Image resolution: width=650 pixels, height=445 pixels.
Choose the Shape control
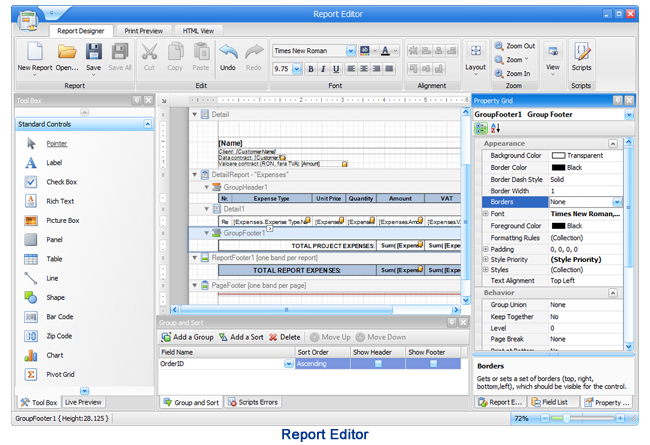click(31, 297)
